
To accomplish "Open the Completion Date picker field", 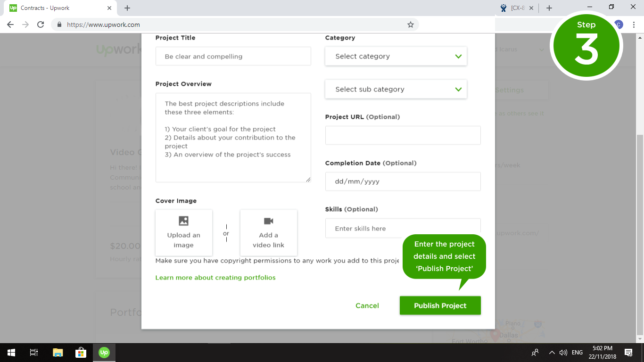I will pos(403,181).
